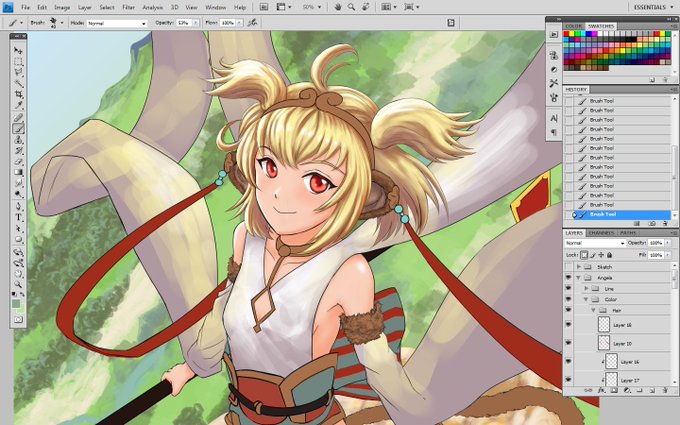This screenshot has height=425, width=680.
Task: Expand the Line group
Action: coord(586,288)
